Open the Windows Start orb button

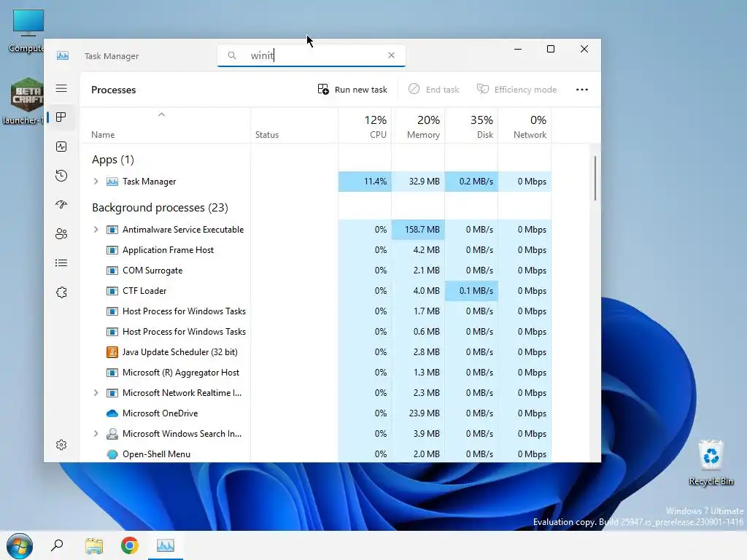click(20, 545)
